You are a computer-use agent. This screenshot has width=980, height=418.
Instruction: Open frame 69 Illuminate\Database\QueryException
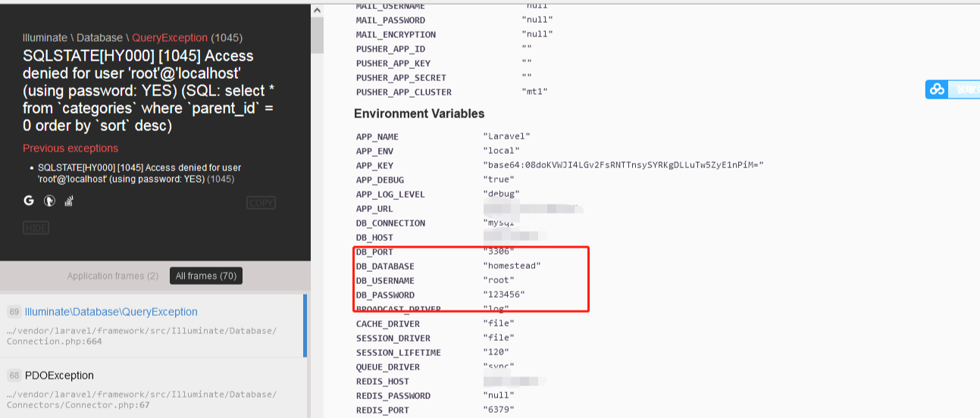[x=111, y=312]
